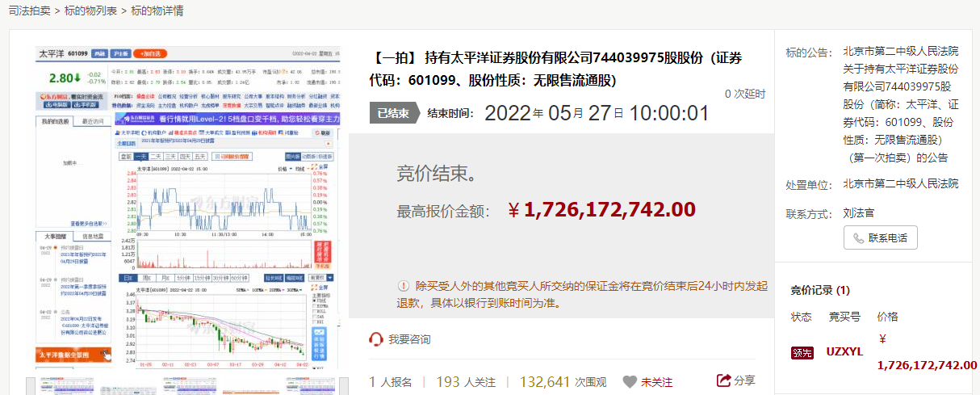Click the 最高报价金额 label
This screenshot has width=980, height=395.
[443, 212]
